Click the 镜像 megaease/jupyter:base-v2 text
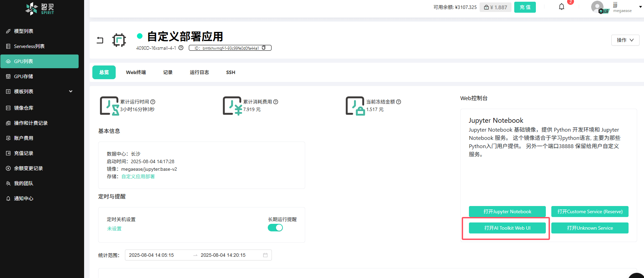This screenshot has width=644, height=278. (142, 169)
